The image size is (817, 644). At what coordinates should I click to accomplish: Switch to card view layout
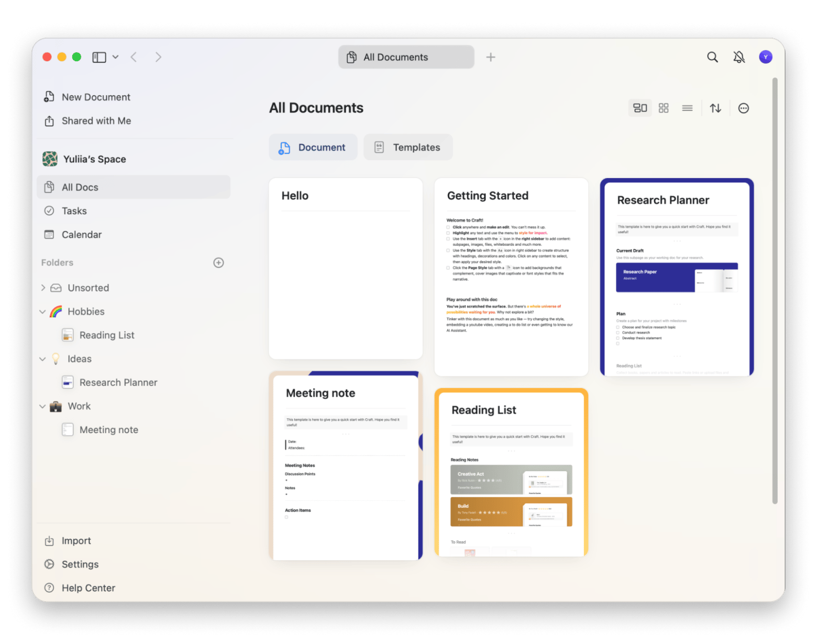coord(640,108)
